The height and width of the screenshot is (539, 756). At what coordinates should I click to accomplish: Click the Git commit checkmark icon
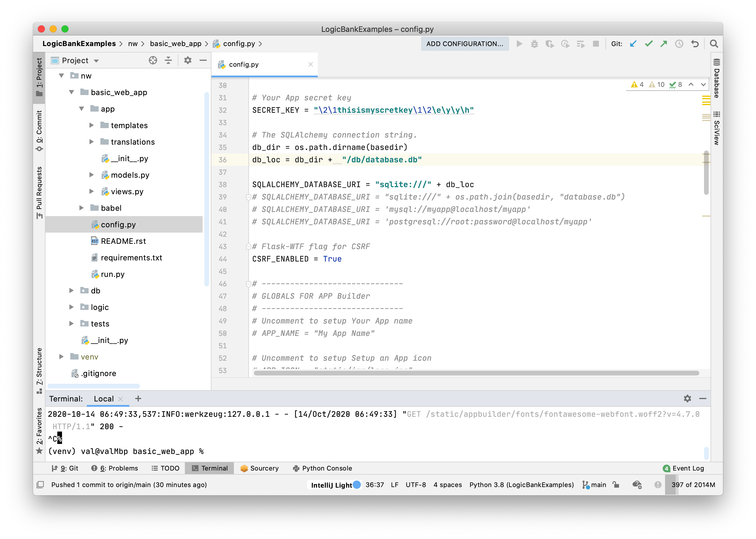[649, 44]
